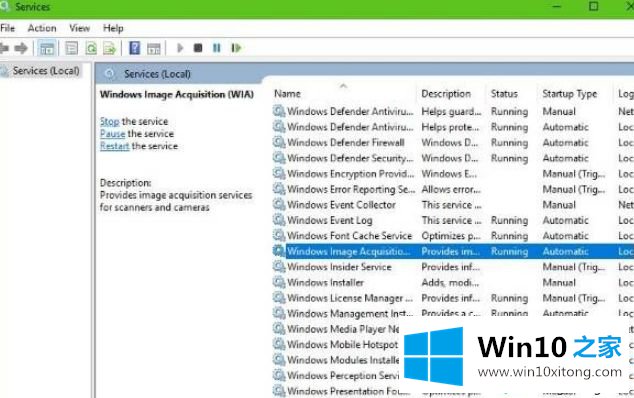Screen dimensions: 634x398
Task: Select Windows Mobile Hotspot service name
Action: tap(342, 345)
